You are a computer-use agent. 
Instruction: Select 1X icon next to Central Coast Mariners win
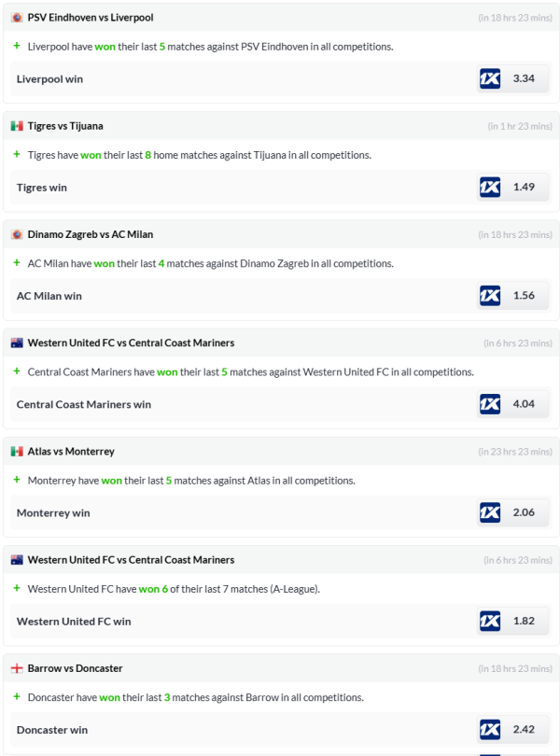pyautogui.click(x=490, y=403)
